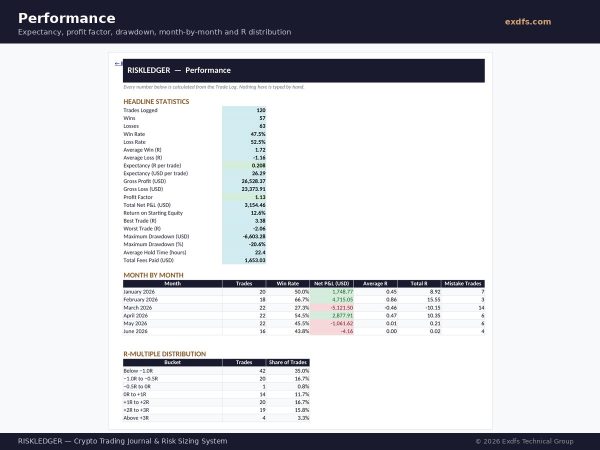Open the exdfs.com link in the header
Screen dimensions: 600x450
coord(528,22)
